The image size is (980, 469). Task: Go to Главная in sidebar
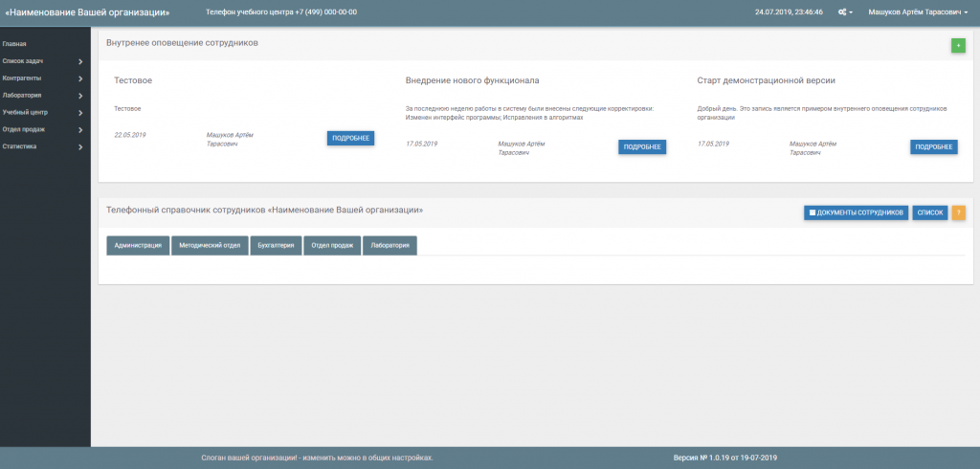tap(14, 44)
